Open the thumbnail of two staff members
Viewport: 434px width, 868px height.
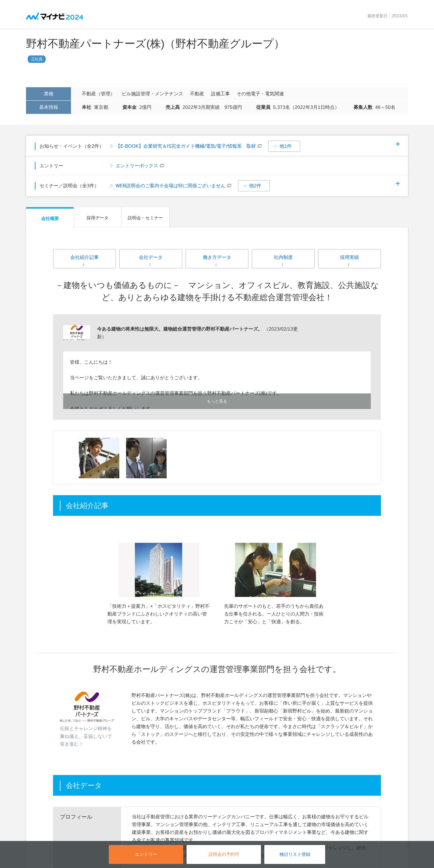click(x=146, y=458)
